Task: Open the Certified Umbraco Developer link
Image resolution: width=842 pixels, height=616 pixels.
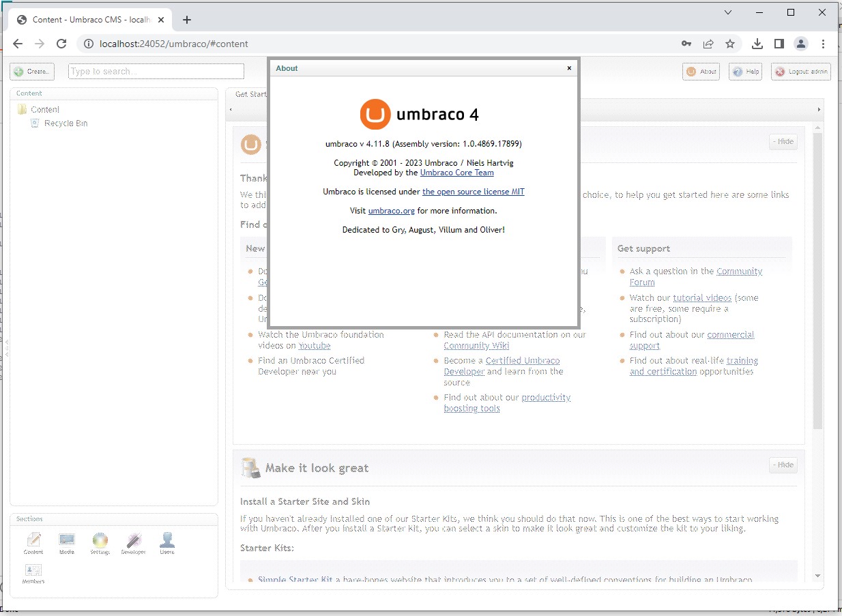Action: (x=502, y=366)
